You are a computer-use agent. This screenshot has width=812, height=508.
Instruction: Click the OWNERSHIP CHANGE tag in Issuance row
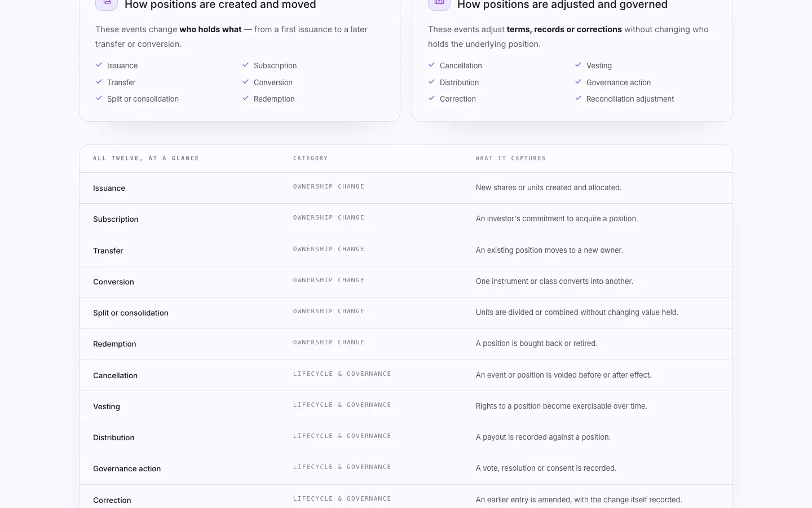click(329, 186)
